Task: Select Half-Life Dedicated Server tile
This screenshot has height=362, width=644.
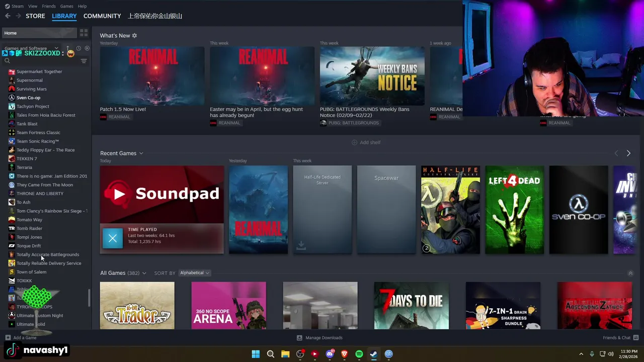Action: (323, 210)
